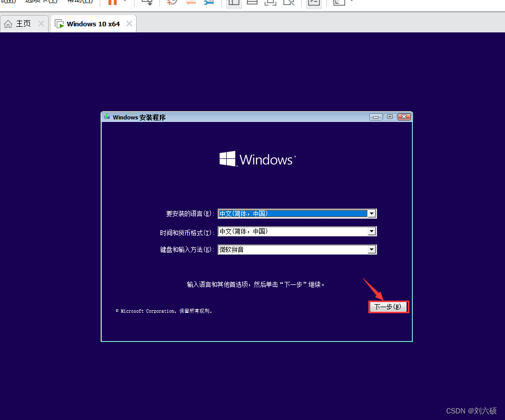Image resolution: width=505 pixels, height=420 pixels.
Task: Click the Microsoft Corporation 保留所有权利 text
Action: coord(163,311)
